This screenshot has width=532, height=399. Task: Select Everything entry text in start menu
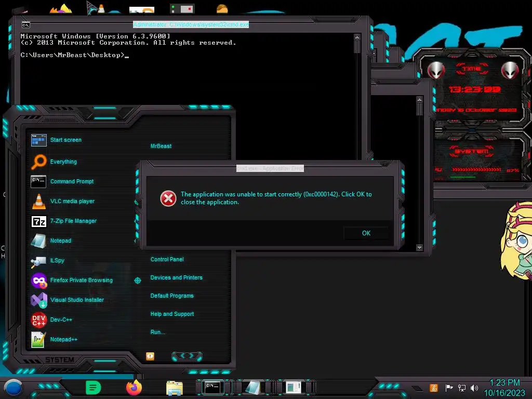[x=63, y=162]
